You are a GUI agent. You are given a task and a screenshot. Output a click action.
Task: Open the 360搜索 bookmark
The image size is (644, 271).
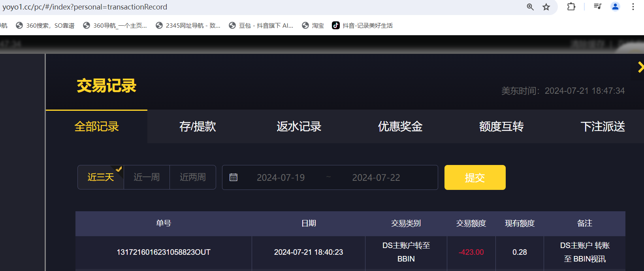click(45, 25)
